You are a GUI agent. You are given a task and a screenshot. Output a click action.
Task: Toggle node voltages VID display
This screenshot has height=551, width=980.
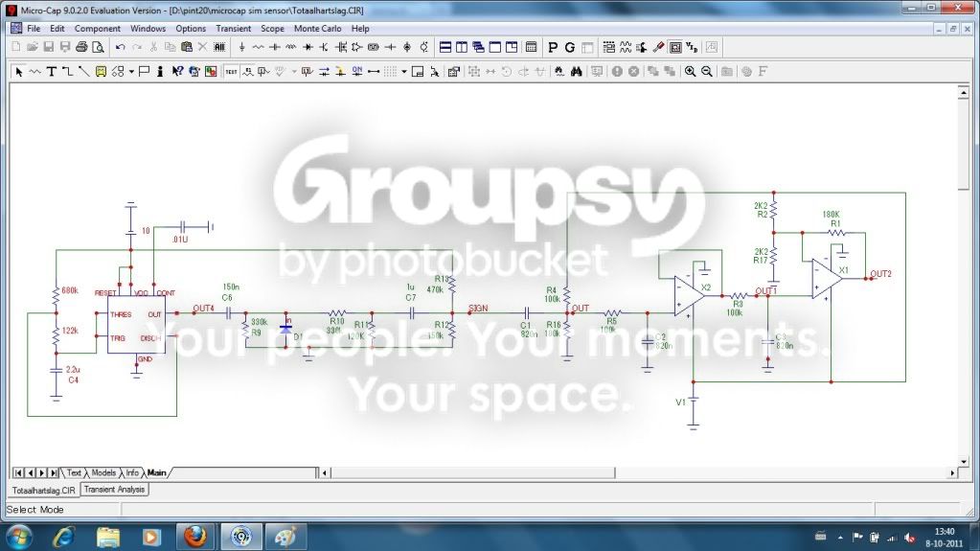point(692,47)
